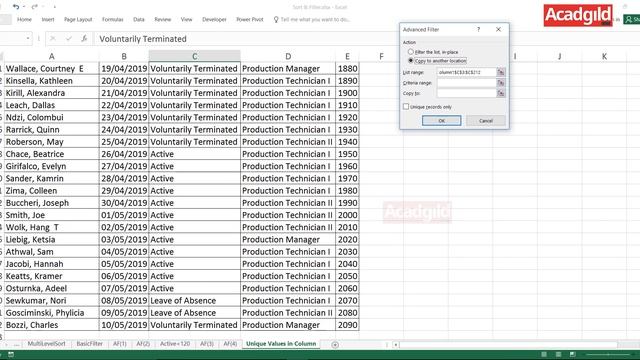Viewport: 640px width, 360px height.
Task: Open the Power Pivot ribbon tab
Action: pyautogui.click(x=249, y=19)
